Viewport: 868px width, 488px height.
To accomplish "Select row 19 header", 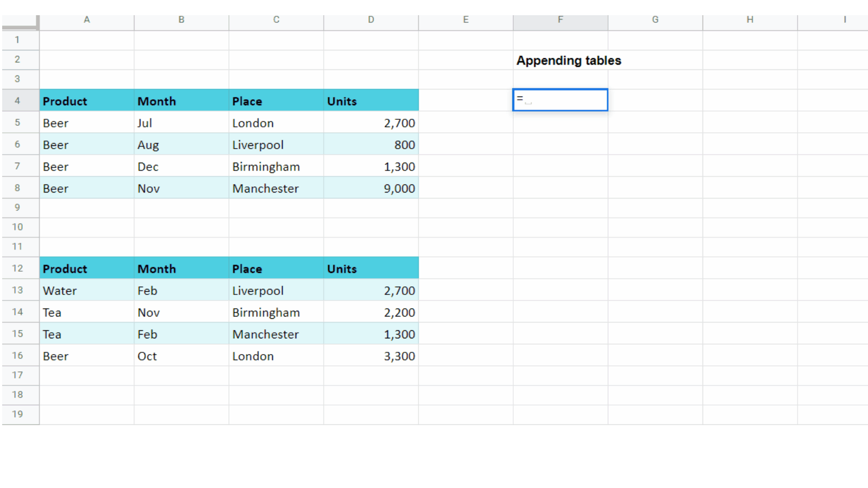I will point(18,414).
